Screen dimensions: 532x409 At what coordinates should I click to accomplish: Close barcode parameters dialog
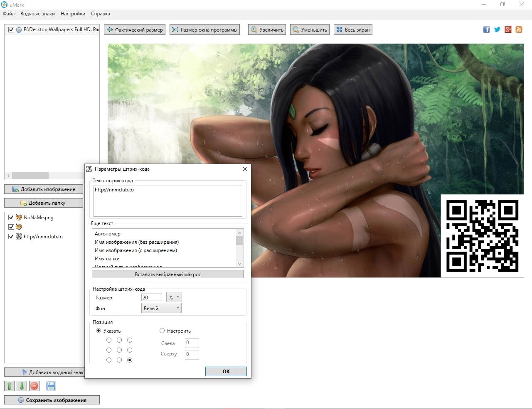click(244, 169)
